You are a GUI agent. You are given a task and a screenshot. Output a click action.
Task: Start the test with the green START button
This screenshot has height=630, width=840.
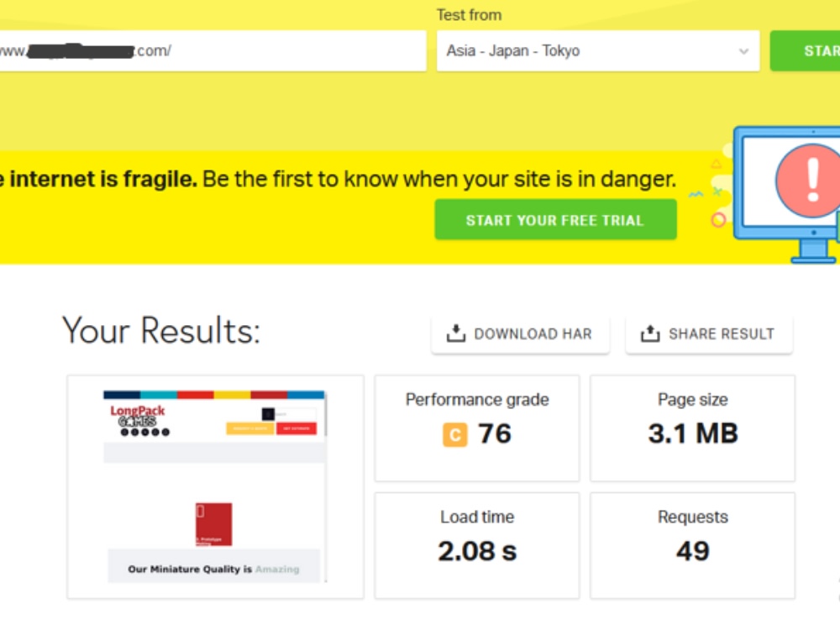pyautogui.click(x=806, y=51)
